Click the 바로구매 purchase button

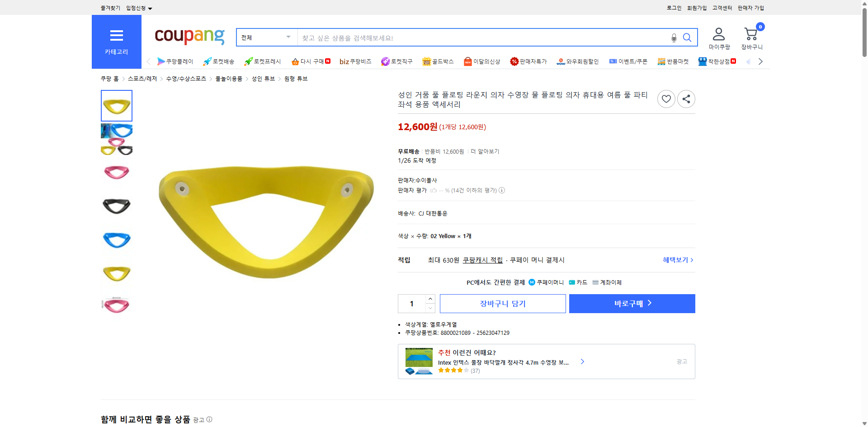click(632, 303)
